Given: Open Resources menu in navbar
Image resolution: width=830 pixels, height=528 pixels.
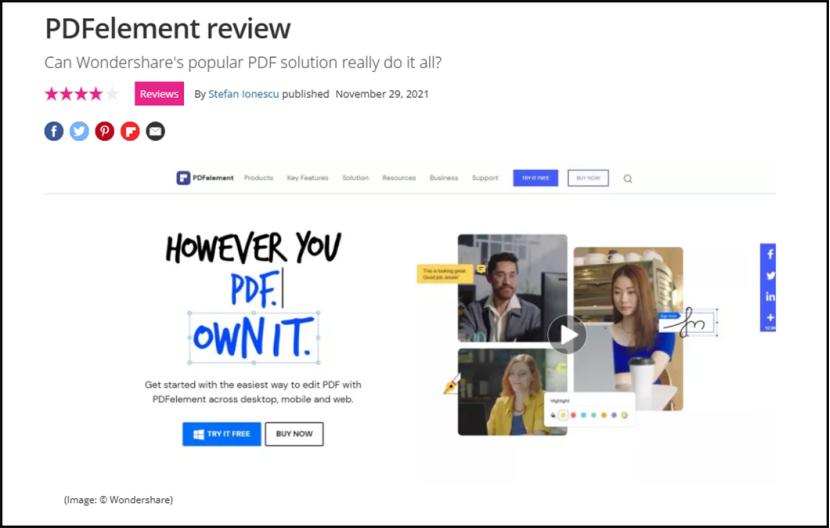Looking at the screenshot, I should click(399, 178).
